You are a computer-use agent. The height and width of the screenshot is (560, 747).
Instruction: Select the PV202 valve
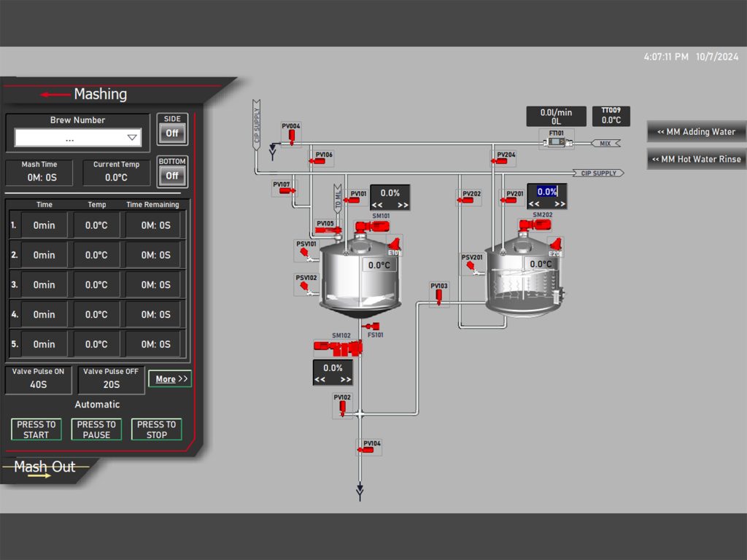click(465, 201)
